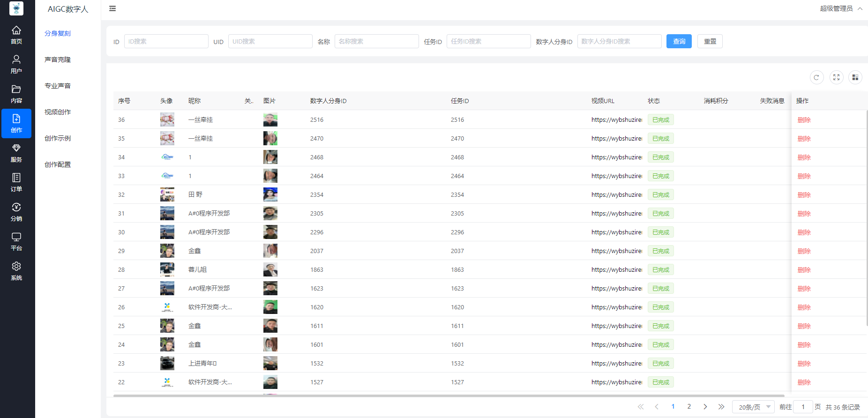Open image thumbnail for row 32
868x418 pixels.
(270, 194)
